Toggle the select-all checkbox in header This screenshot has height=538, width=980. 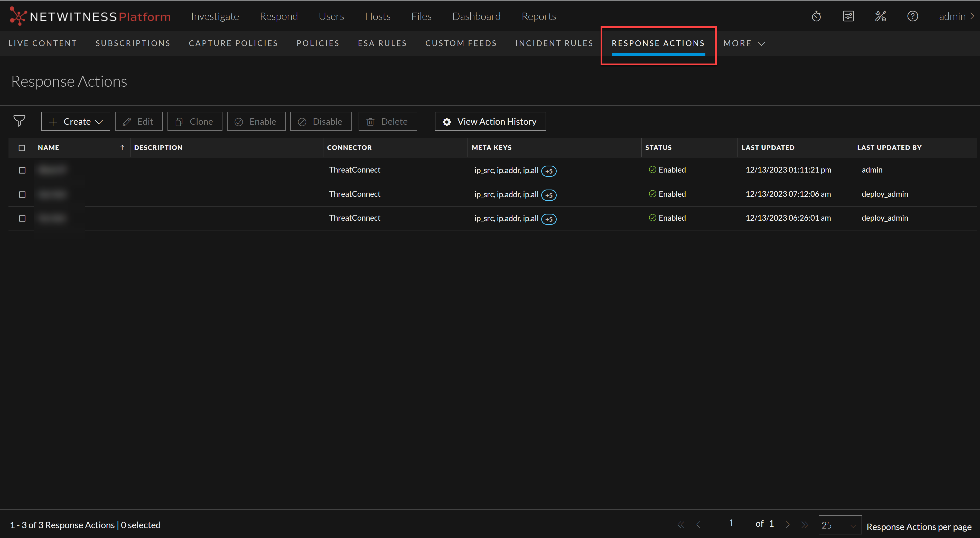(x=22, y=148)
